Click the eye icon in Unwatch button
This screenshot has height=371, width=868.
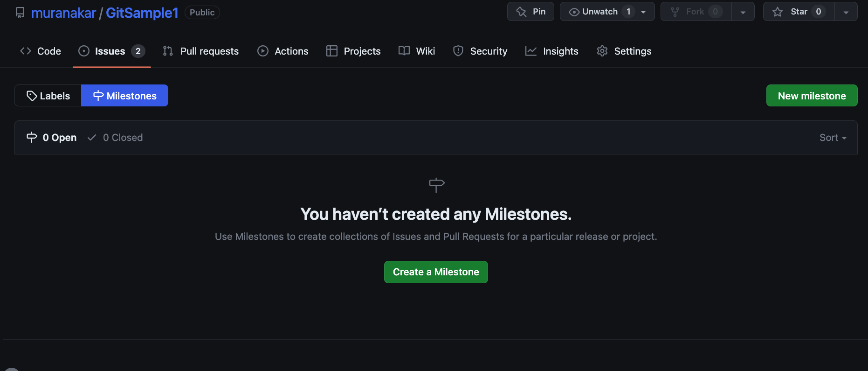tap(574, 12)
